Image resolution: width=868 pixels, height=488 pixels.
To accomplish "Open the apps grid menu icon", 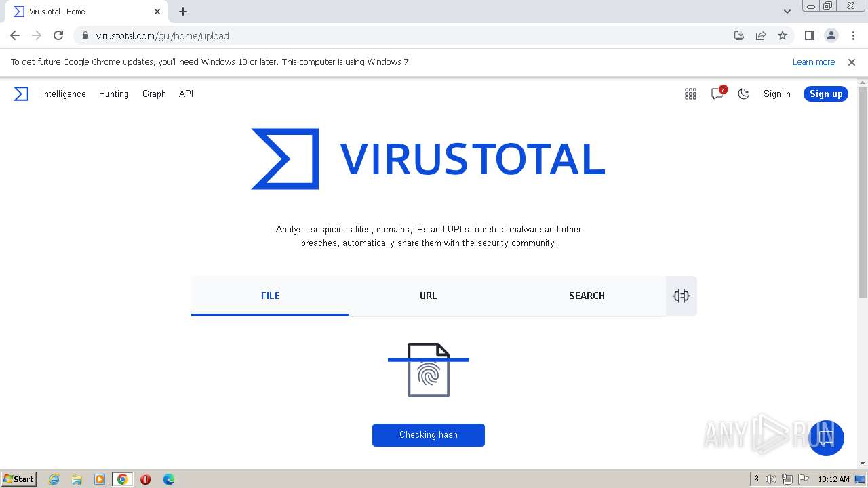I will point(690,94).
